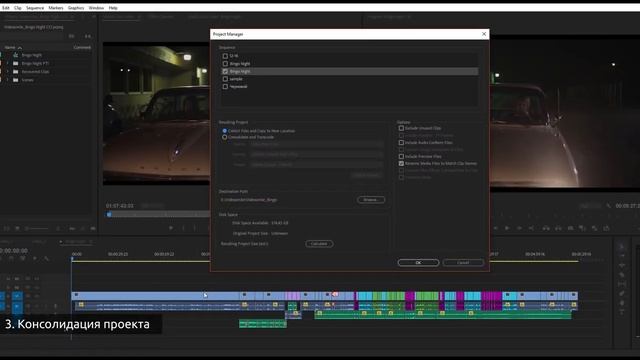
Task: Click the Bingo Night sequence icon in Project panel
Action: pyautogui.click(x=16, y=55)
